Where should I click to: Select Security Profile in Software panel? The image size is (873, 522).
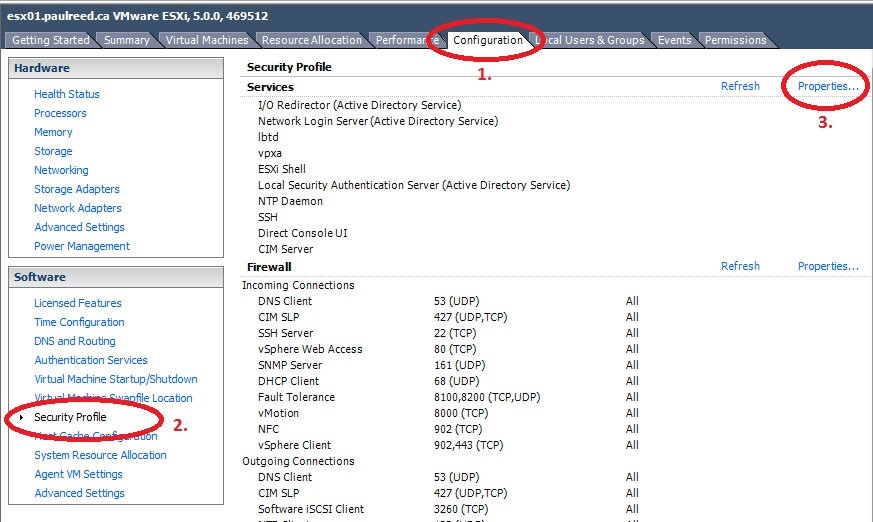point(70,417)
